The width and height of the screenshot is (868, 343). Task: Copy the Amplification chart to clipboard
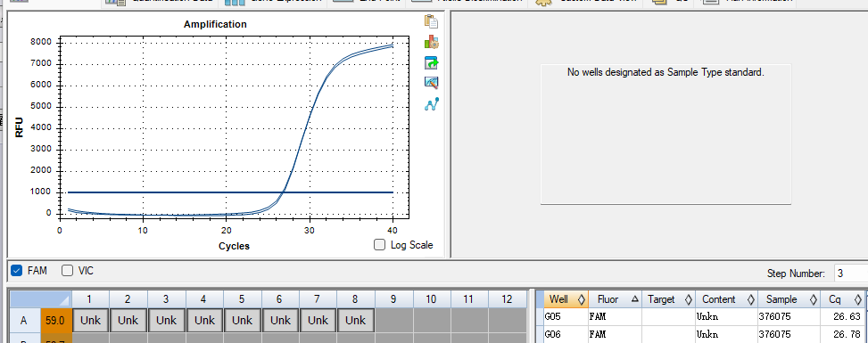(431, 21)
